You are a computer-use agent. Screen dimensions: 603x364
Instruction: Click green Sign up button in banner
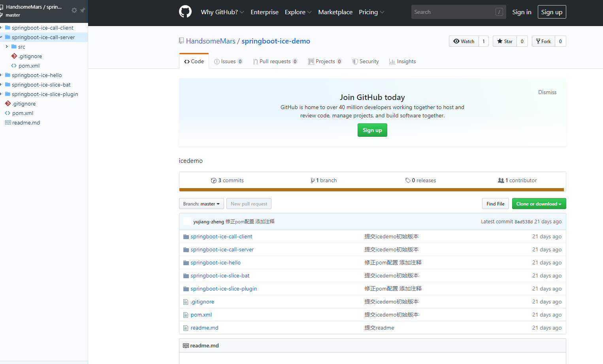(x=372, y=130)
